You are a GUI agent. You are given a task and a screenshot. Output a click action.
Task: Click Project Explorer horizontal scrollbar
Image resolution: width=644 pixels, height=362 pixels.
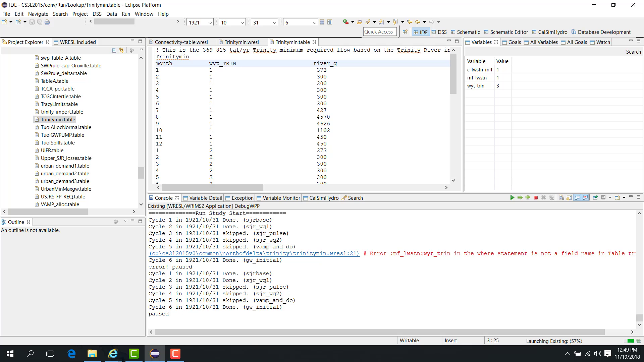(48, 212)
